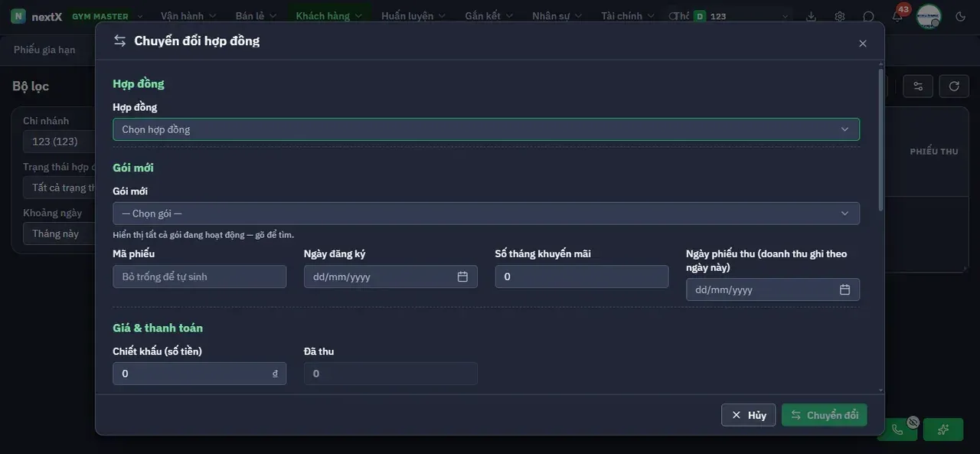980x454 pixels.
Task: Open the Huấn luyện menu
Action: pyautogui.click(x=413, y=16)
